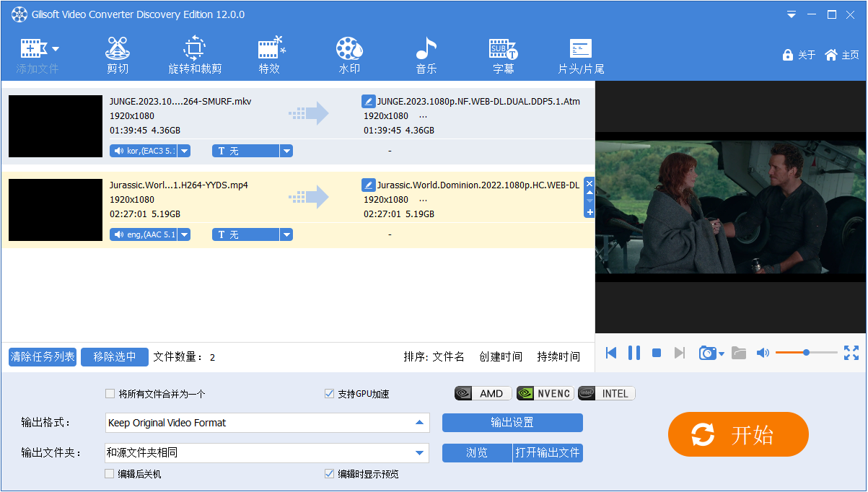This screenshot has width=868, height=492.
Task: Expand audio track dropdown for Jurassic World
Action: [184, 234]
